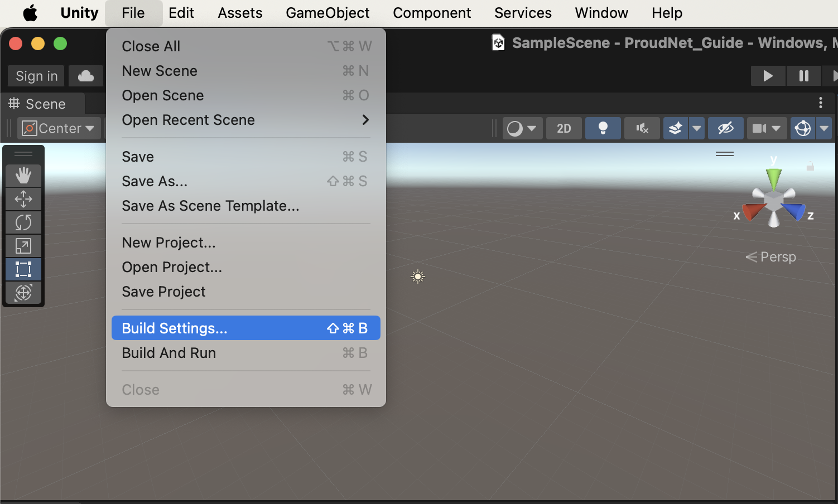This screenshot has height=504, width=838.
Task: Toggle 2D view mode
Action: pyautogui.click(x=564, y=129)
